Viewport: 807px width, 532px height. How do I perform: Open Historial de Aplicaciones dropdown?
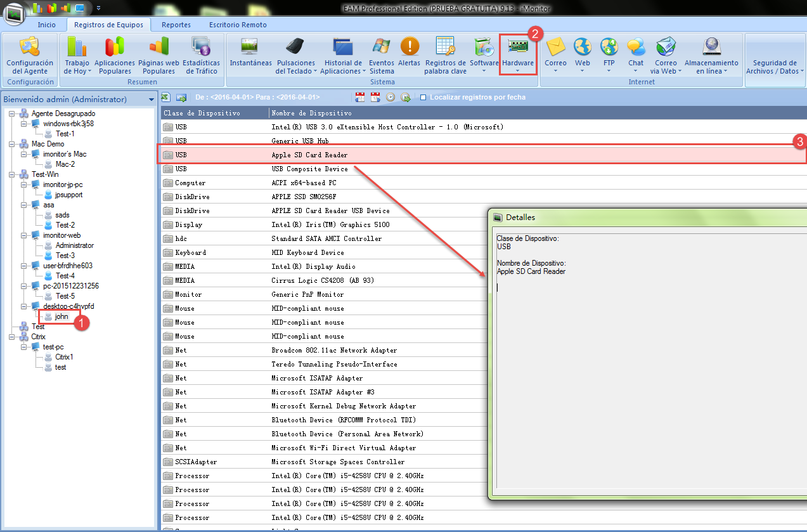point(343,56)
